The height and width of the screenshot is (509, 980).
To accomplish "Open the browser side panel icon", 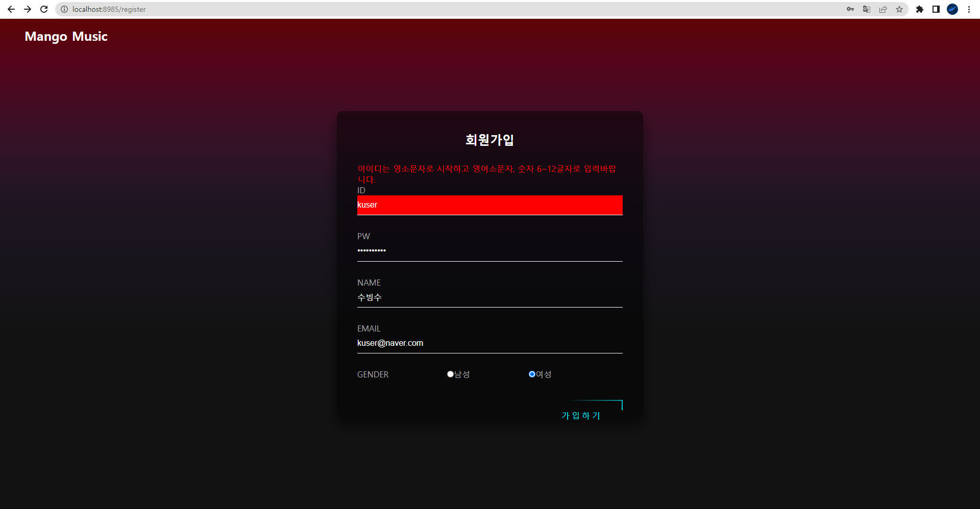I will click(x=937, y=9).
